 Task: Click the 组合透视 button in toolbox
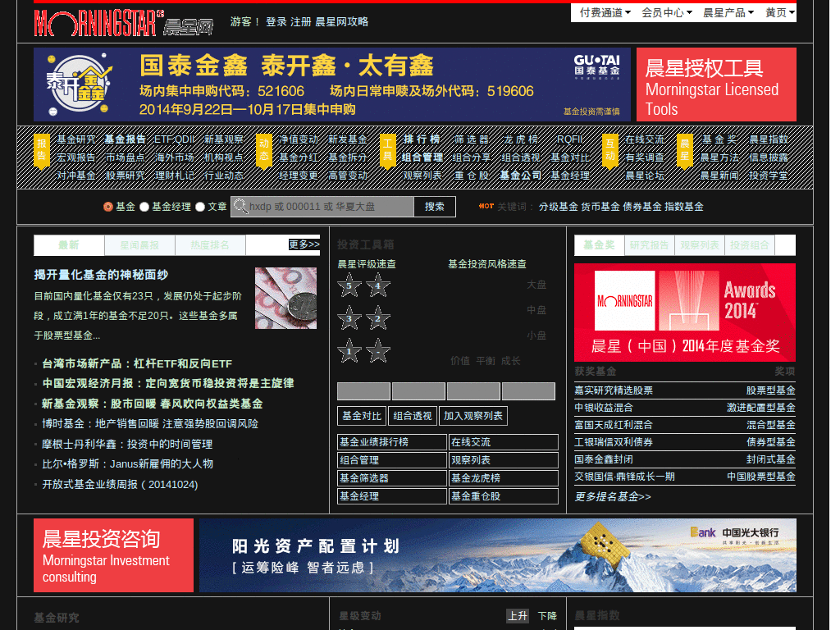(413, 416)
